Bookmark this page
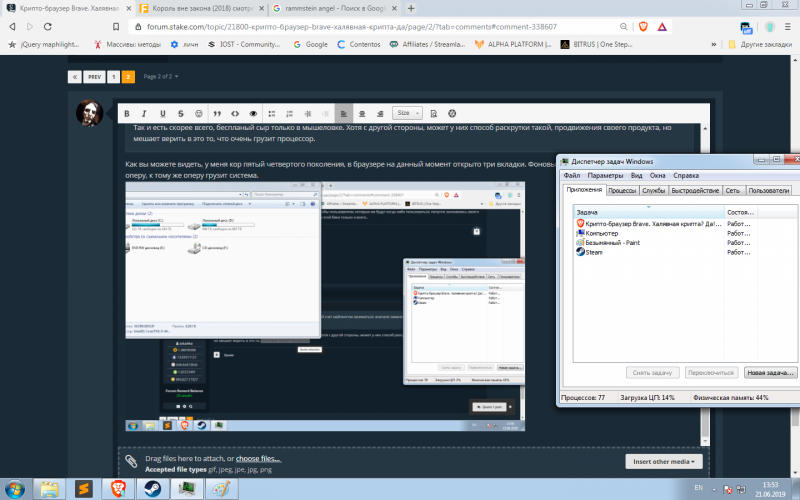Screen dimensions: 800x500 point(116,27)
